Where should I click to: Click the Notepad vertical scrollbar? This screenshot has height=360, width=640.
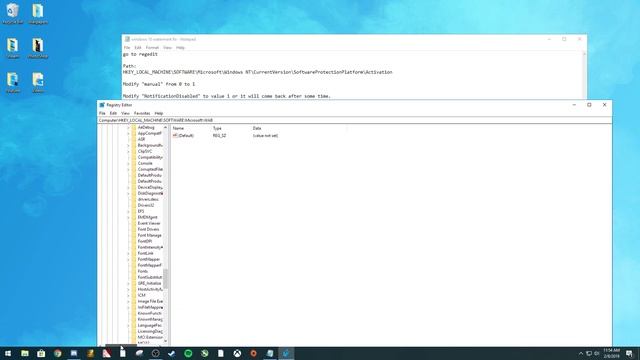pos(584,75)
